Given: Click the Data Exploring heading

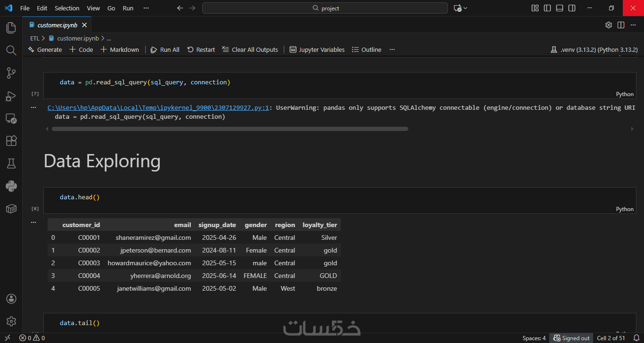Looking at the screenshot, I should pyautogui.click(x=102, y=161).
